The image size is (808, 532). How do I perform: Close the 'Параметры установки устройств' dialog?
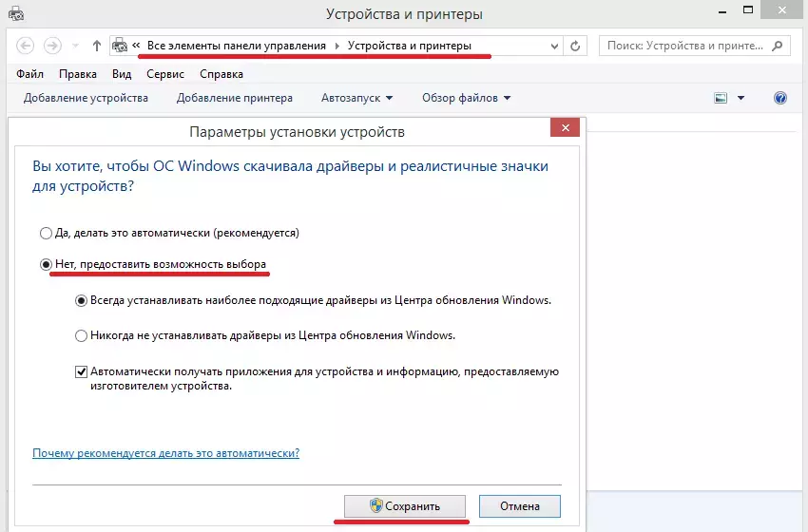(x=565, y=127)
